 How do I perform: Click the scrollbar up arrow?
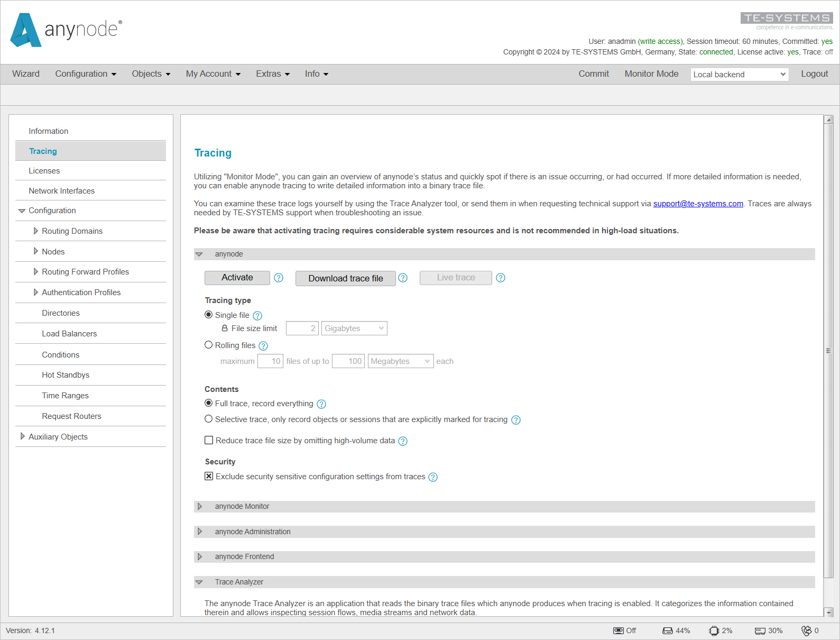(x=828, y=120)
